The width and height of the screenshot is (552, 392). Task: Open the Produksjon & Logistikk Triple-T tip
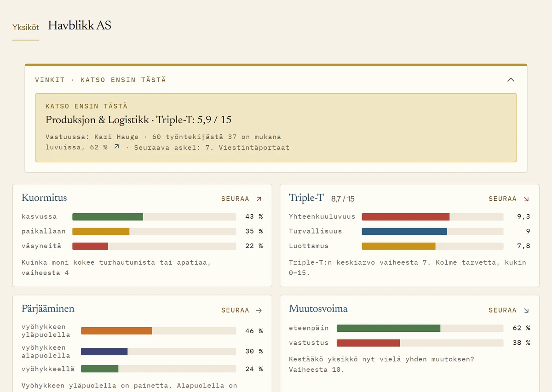(x=276, y=128)
